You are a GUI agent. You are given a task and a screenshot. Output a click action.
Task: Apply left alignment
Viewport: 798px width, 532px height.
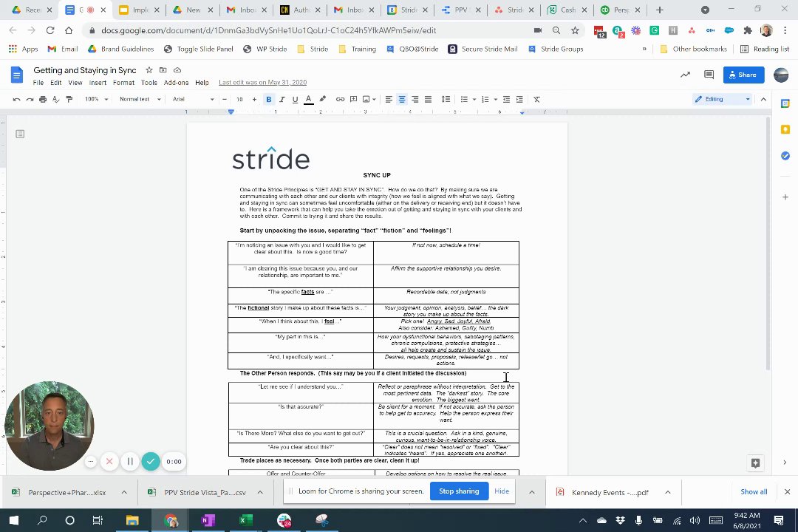tap(389, 99)
